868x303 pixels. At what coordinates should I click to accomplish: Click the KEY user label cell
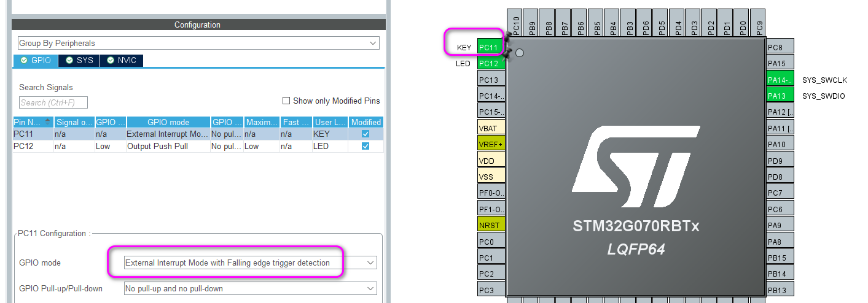pyautogui.click(x=330, y=134)
